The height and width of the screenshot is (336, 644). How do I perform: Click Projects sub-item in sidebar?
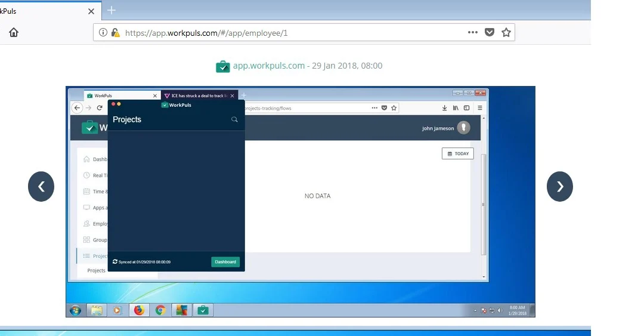tap(96, 270)
